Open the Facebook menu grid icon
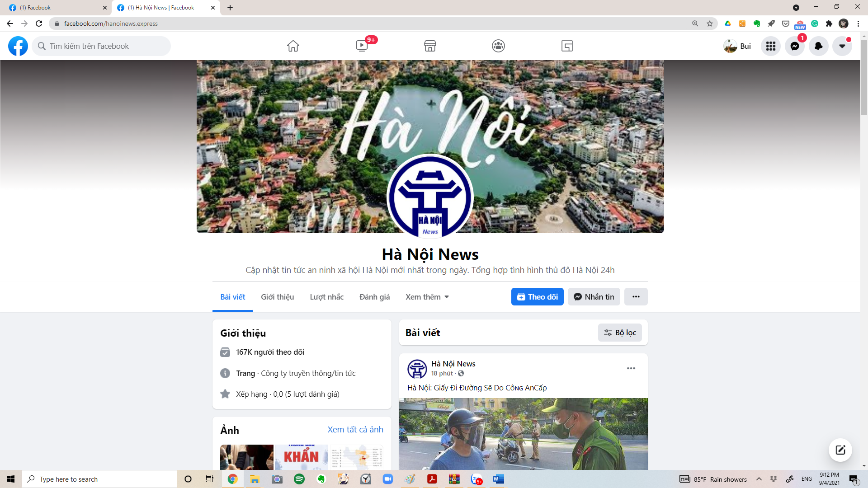 [x=771, y=46]
